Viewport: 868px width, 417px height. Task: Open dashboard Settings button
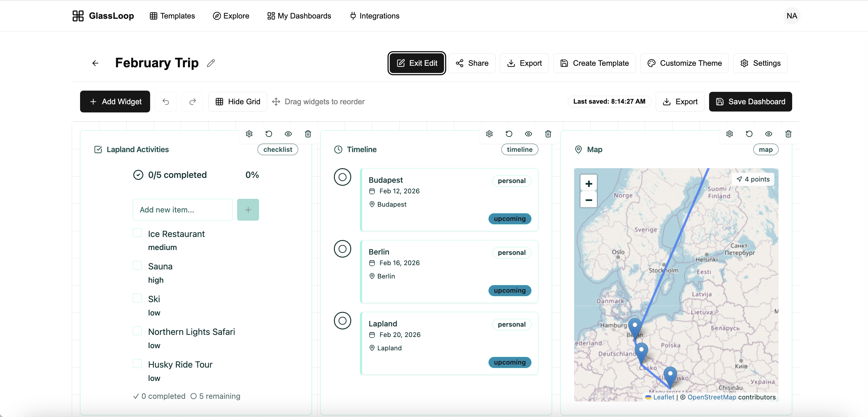click(760, 63)
